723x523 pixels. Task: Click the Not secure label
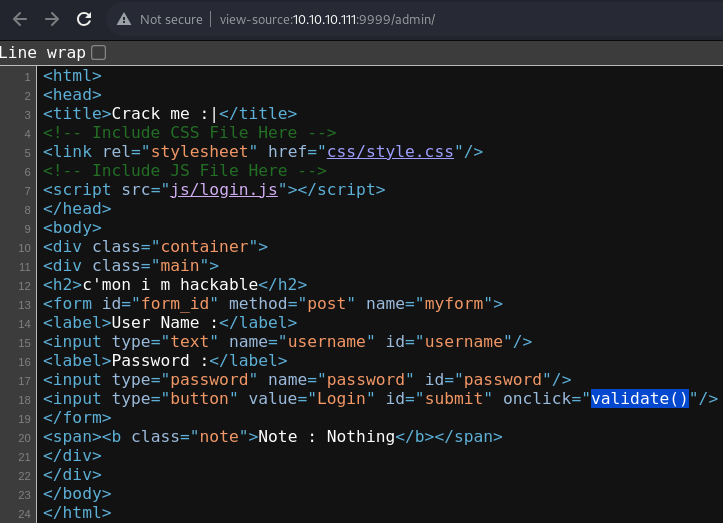[x=171, y=19]
